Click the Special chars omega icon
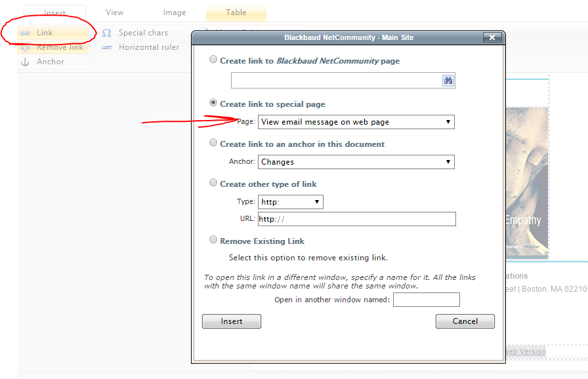The image size is (588, 379). [106, 33]
